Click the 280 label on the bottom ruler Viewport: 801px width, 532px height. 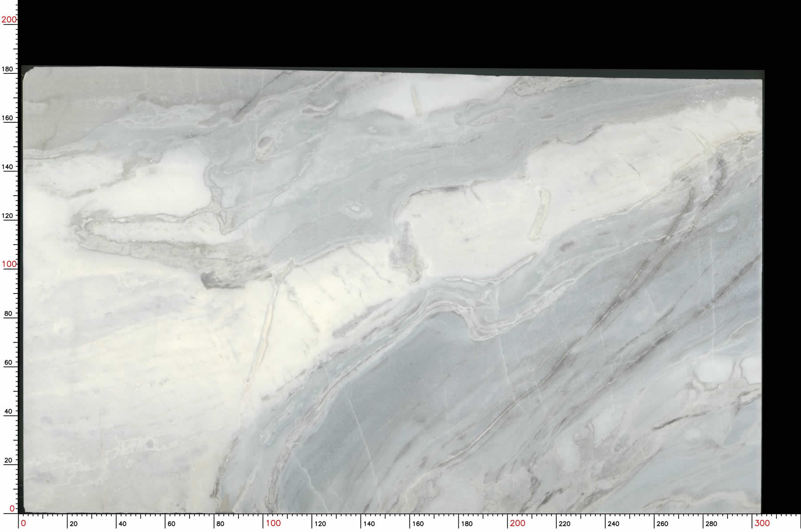(711, 524)
